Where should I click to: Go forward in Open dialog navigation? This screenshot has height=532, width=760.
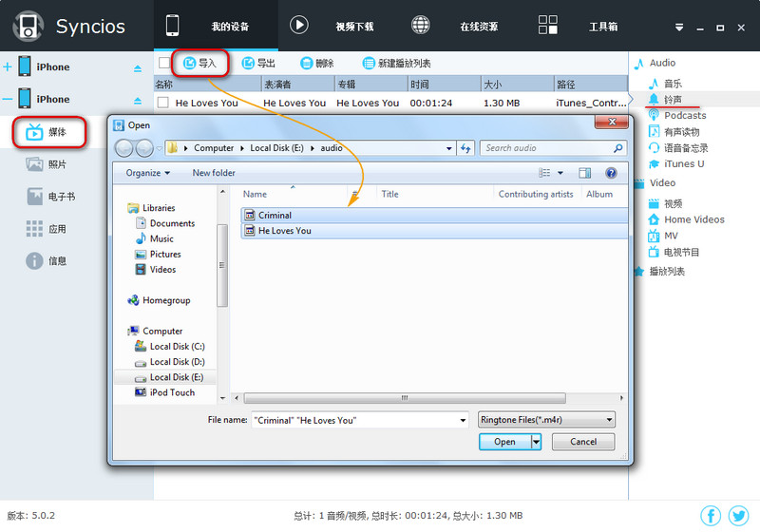[144, 148]
